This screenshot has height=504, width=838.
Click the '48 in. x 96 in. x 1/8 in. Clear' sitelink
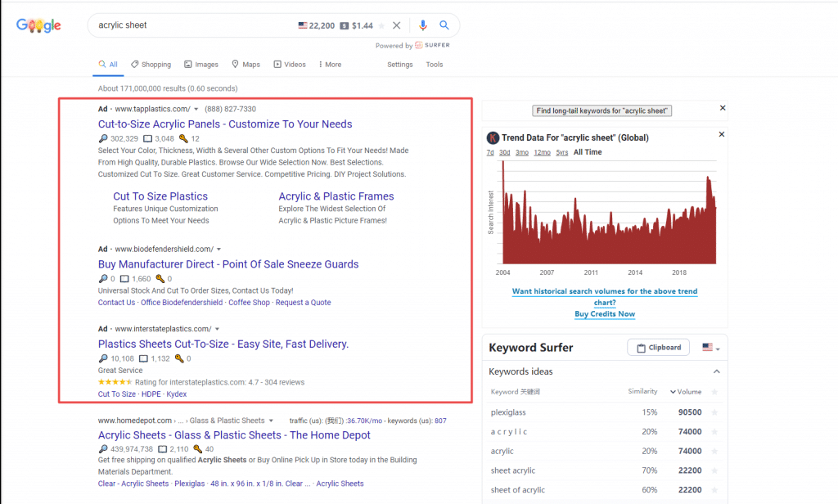pos(260,484)
